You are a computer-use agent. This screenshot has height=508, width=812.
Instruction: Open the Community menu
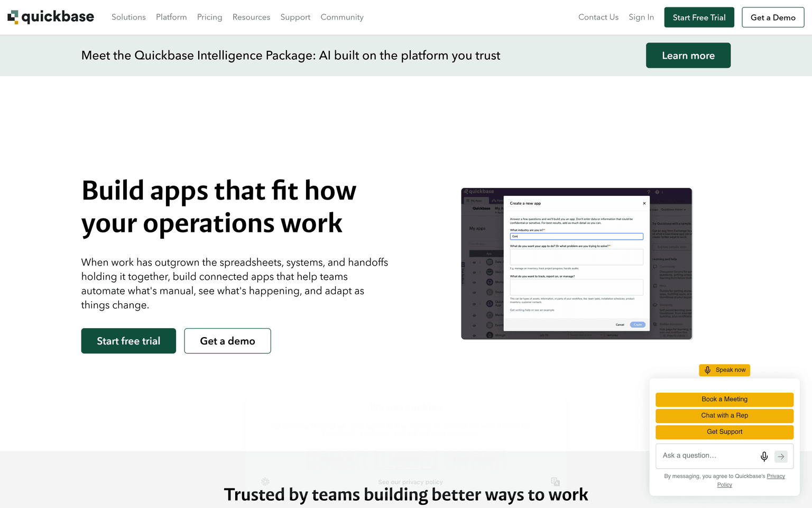pos(342,17)
